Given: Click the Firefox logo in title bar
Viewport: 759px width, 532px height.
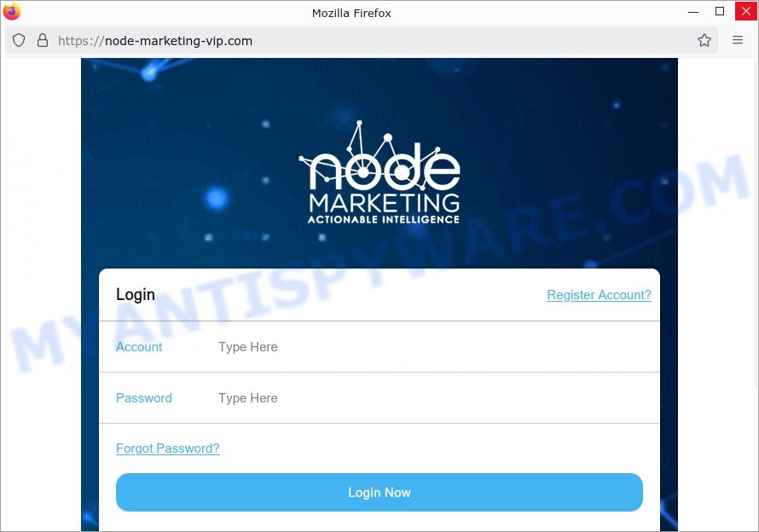Looking at the screenshot, I should click(x=11, y=11).
